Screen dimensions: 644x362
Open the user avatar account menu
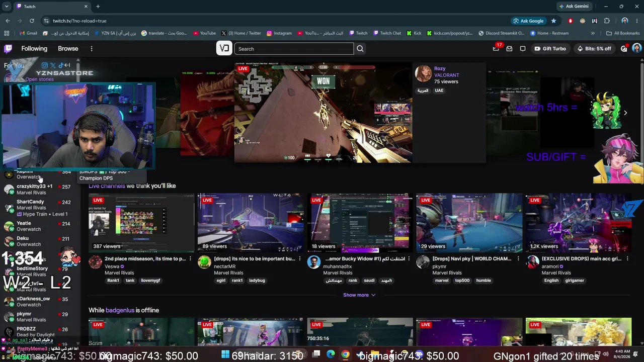click(x=637, y=48)
